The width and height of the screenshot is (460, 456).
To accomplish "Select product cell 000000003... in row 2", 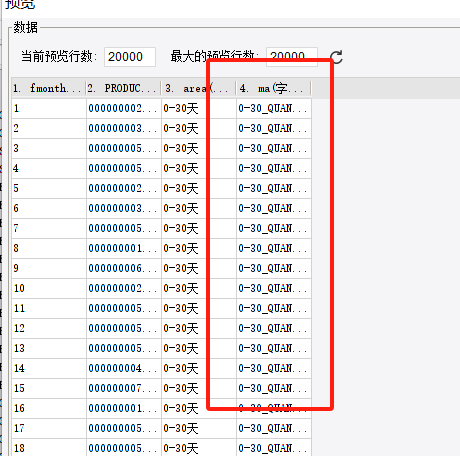I will tap(124, 128).
